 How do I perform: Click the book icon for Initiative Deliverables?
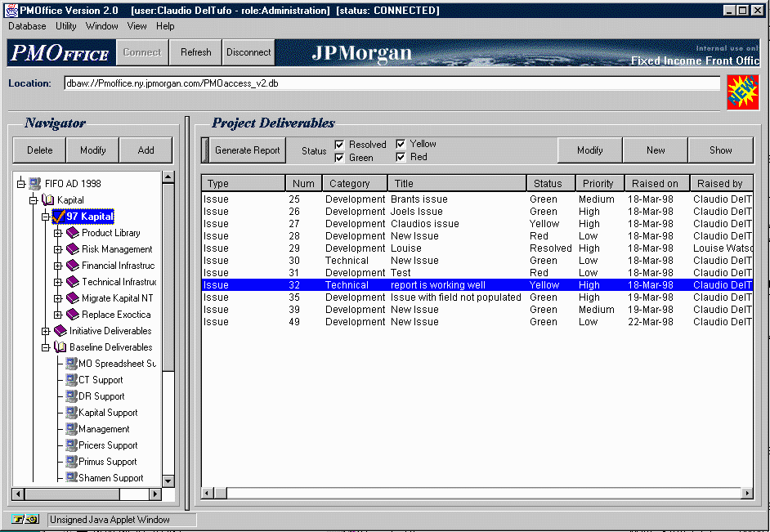pyautogui.click(x=60, y=331)
